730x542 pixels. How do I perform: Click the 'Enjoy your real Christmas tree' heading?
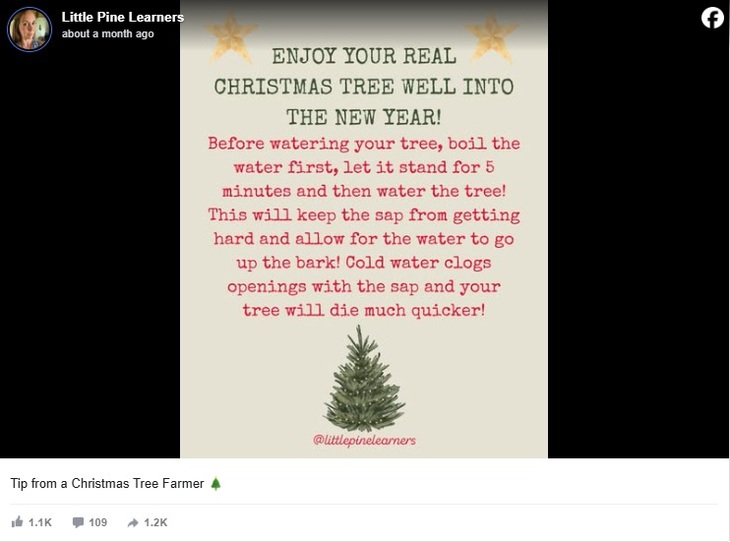364,87
